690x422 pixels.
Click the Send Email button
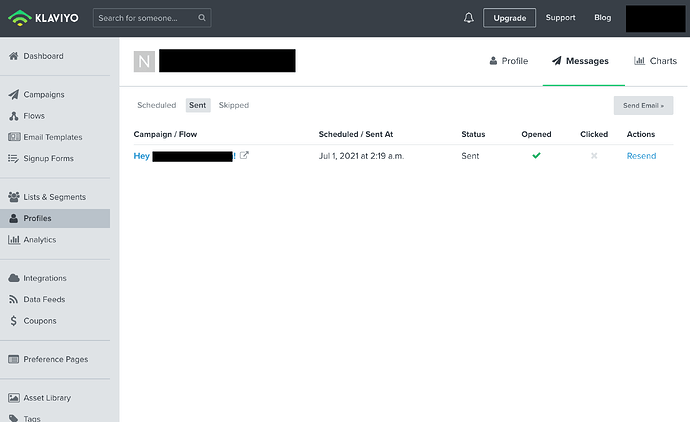click(x=643, y=106)
